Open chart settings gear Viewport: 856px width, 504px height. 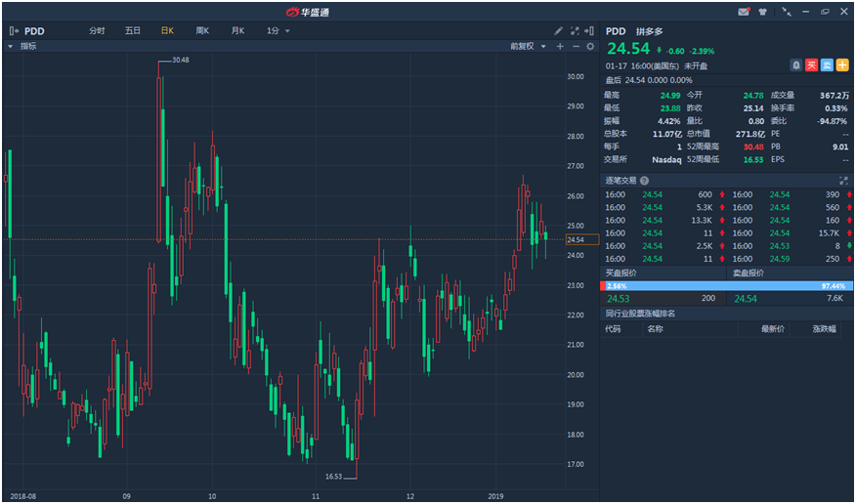590,46
